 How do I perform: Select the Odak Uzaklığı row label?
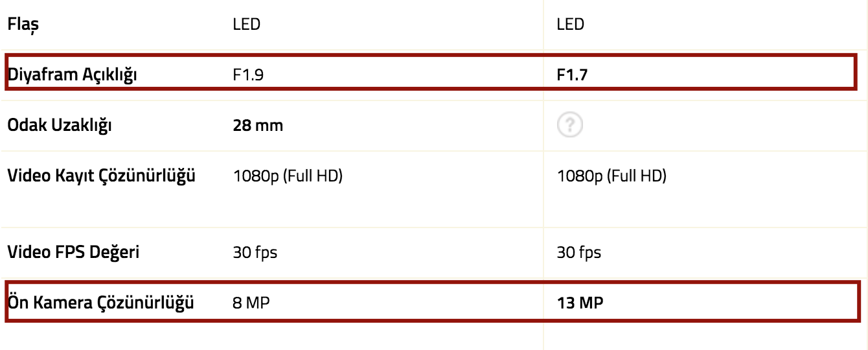(x=59, y=126)
